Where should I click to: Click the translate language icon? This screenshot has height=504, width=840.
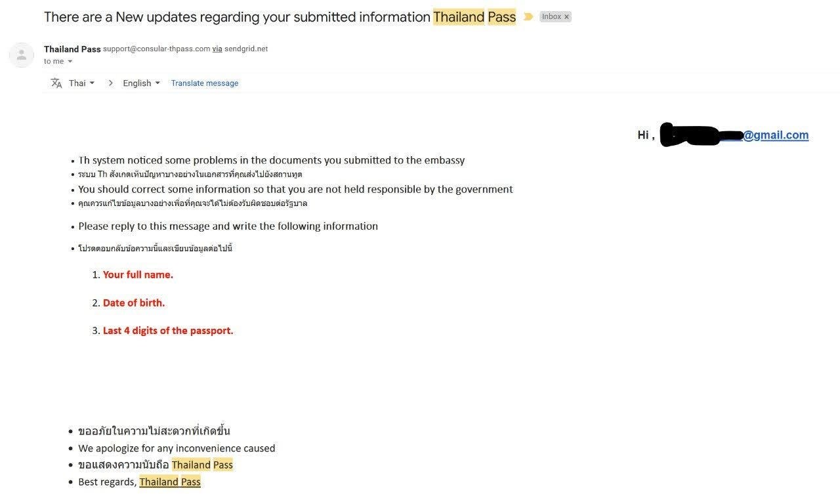[56, 83]
